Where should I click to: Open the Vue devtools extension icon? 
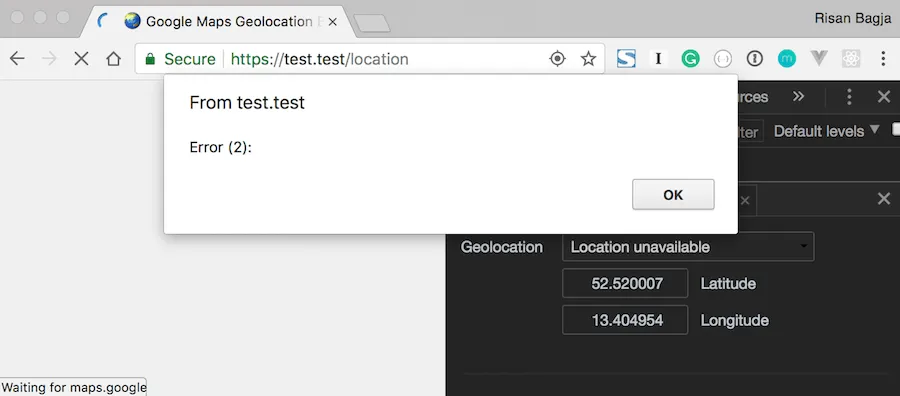coord(819,59)
